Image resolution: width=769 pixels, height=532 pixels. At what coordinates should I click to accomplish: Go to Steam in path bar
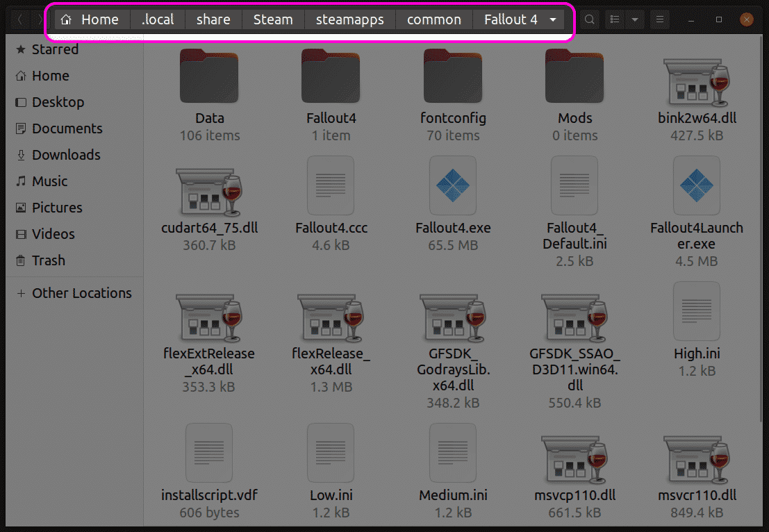(273, 19)
